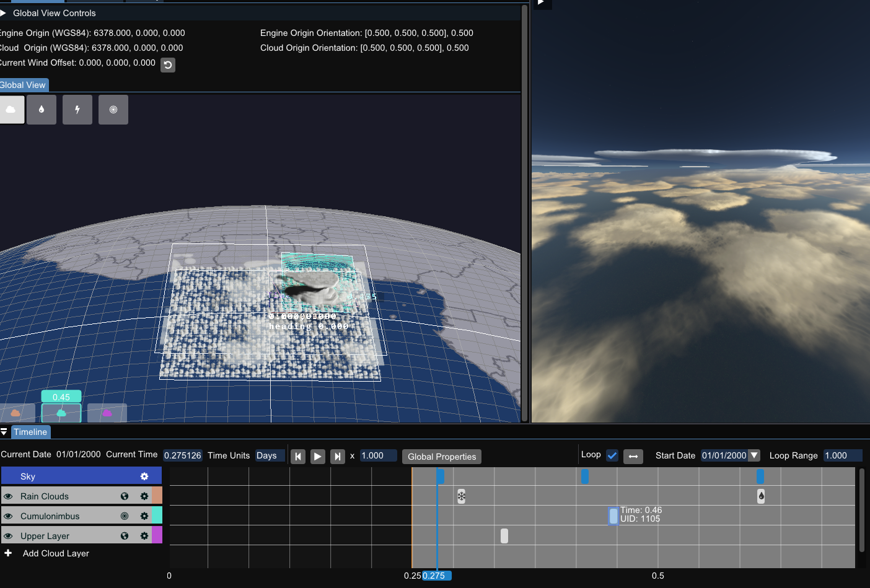Click the 0.275 playhead time handle
The height and width of the screenshot is (588, 870).
click(437, 576)
